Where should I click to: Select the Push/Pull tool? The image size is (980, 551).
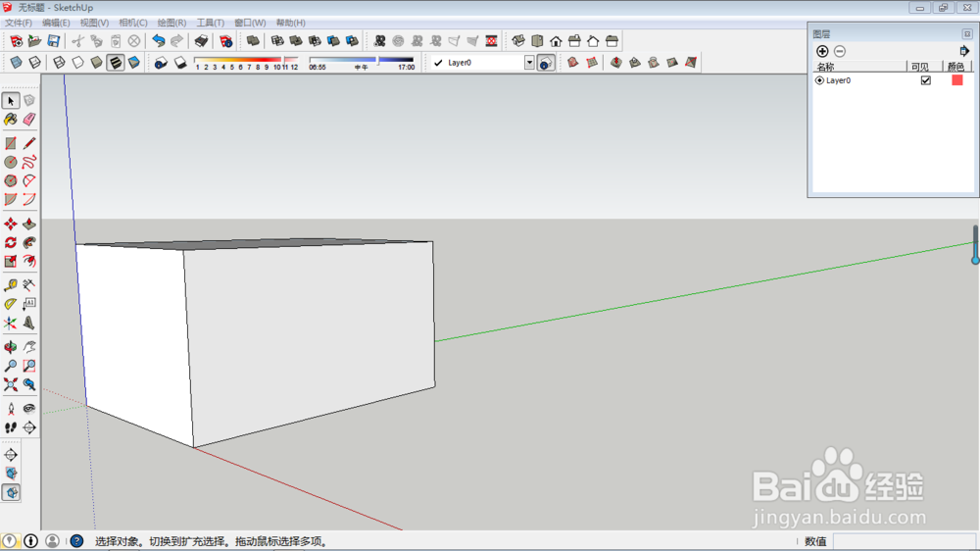[x=28, y=224]
